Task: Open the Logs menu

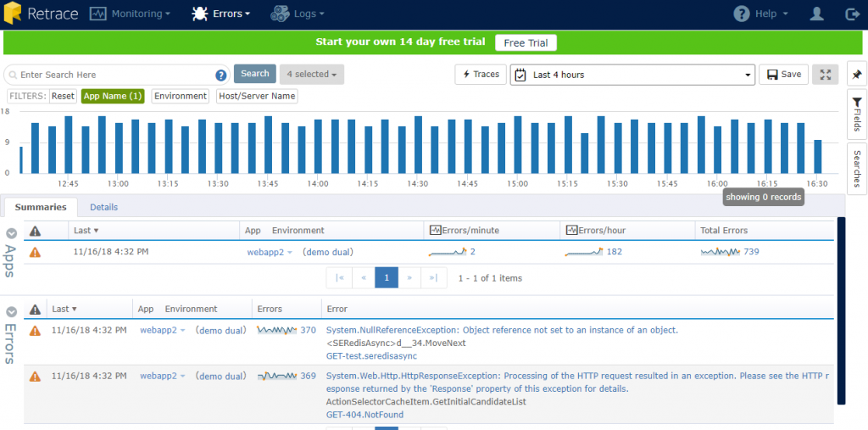Action: (x=298, y=14)
